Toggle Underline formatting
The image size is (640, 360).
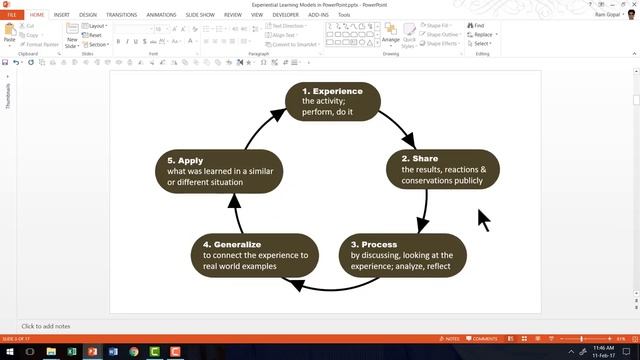pos(136,41)
